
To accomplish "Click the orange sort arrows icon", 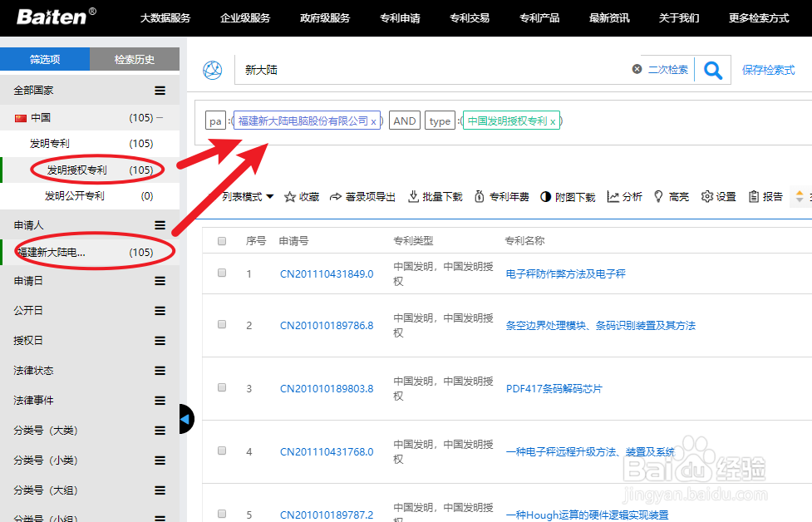I will (x=800, y=197).
